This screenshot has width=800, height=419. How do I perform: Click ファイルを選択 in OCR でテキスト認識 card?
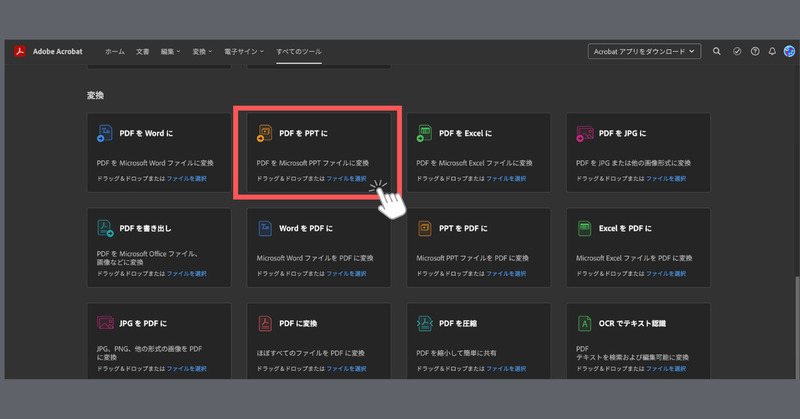tap(666, 368)
